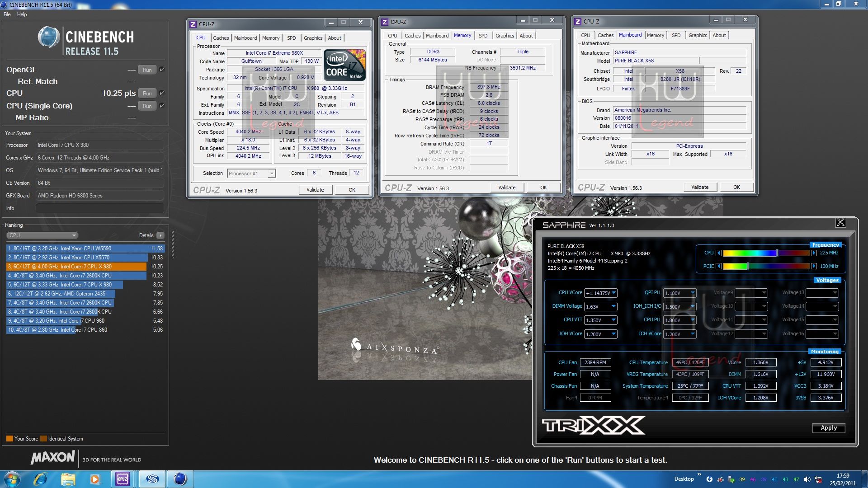The image size is (868, 488).
Task: Open About tab in leftmost CPU-Z window
Action: tap(335, 38)
